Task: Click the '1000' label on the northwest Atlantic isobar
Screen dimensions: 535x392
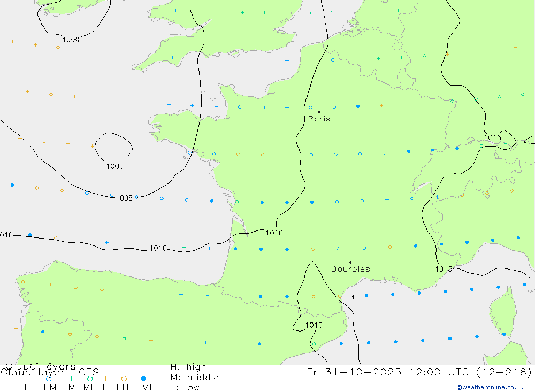Action: click(71, 40)
